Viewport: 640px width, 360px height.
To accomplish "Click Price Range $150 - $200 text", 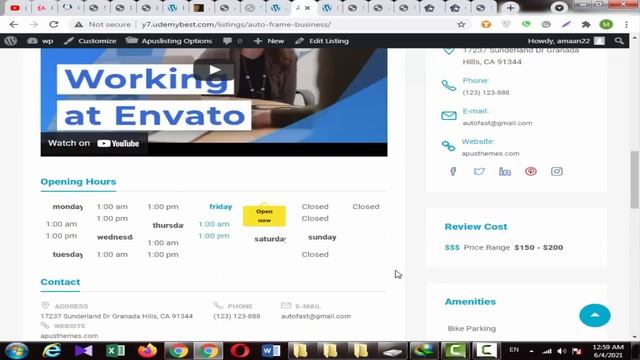I will coord(513,247).
